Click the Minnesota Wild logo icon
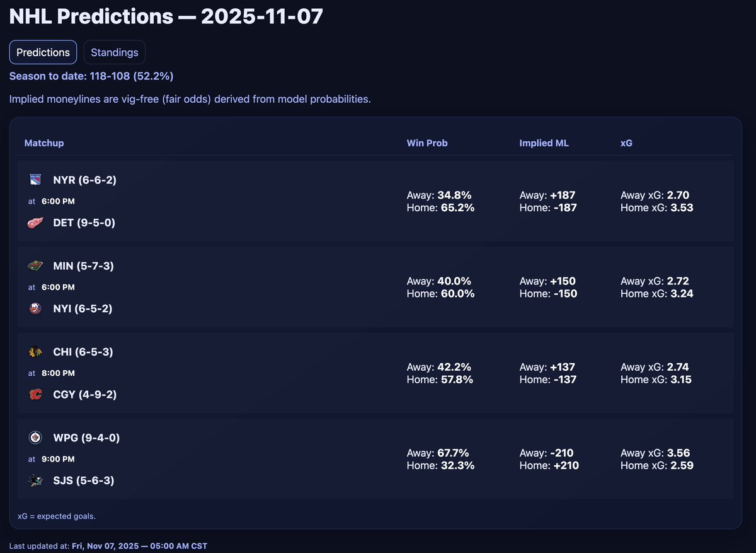This screenshot has height=553, width=756. coord(35,266)
